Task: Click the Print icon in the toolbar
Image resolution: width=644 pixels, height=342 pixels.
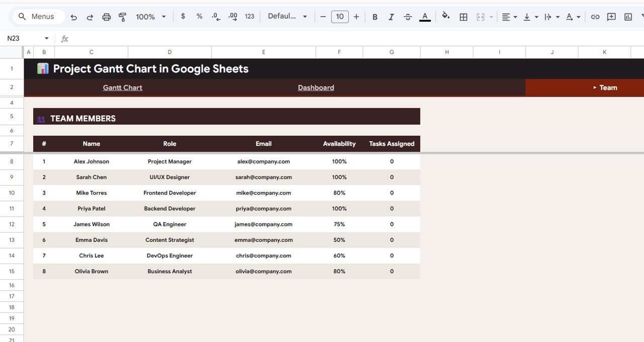Action: point(106,17)
